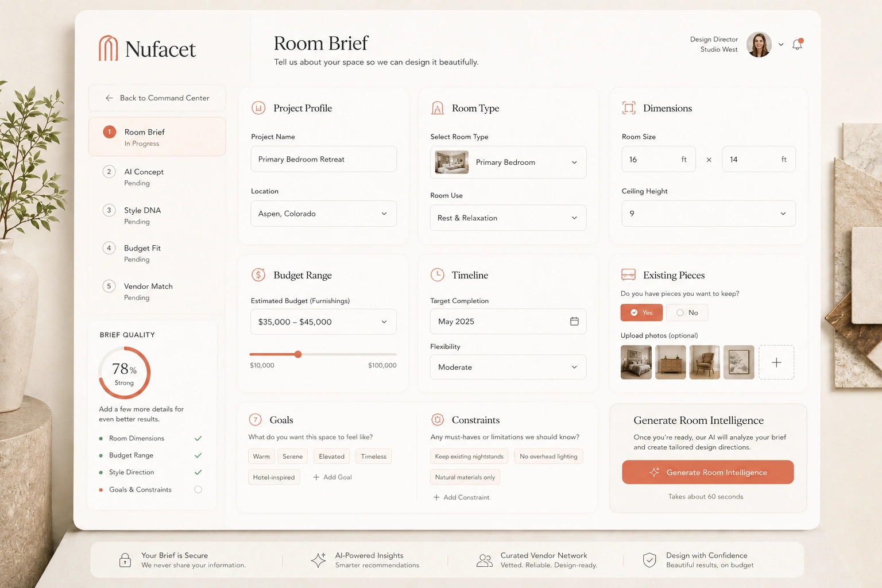Open the dresser photo thumbnail
The height and width of the screenshot is (588, 882).
[x=671, y=362]
